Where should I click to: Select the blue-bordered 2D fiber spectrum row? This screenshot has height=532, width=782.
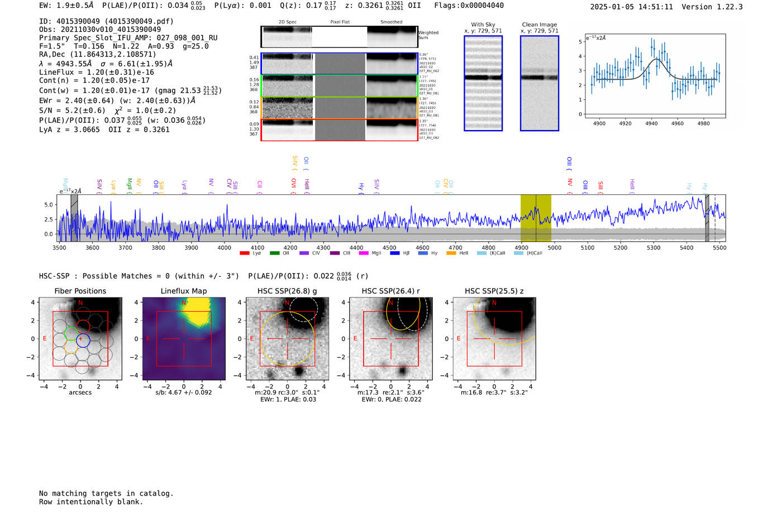tap(339, 64)
